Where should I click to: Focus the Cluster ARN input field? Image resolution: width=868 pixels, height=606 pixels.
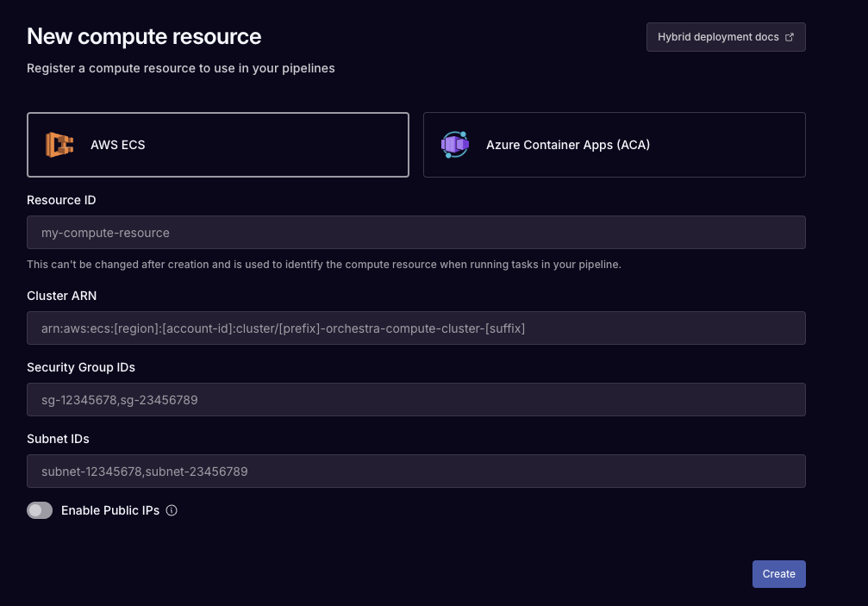tap(416, 328)
